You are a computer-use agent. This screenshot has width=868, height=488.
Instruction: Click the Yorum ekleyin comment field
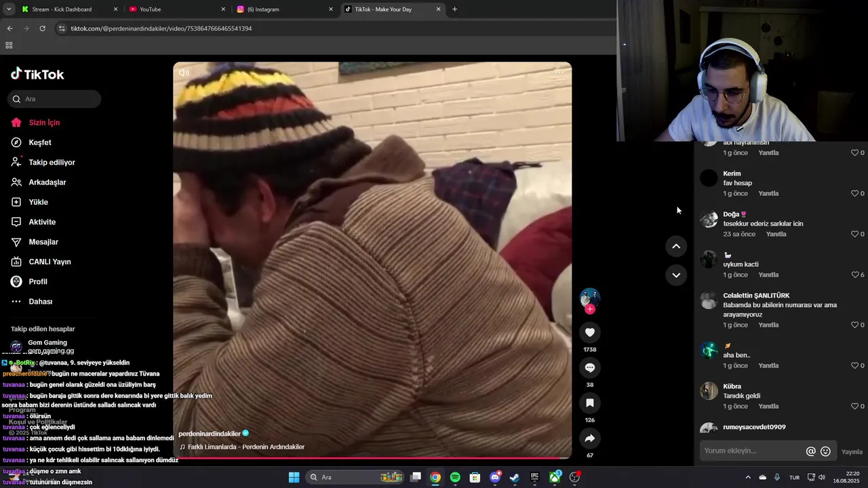(753, 451)
